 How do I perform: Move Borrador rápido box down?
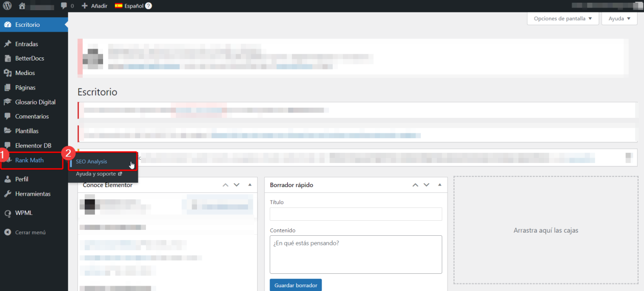(x=426, y=185)
